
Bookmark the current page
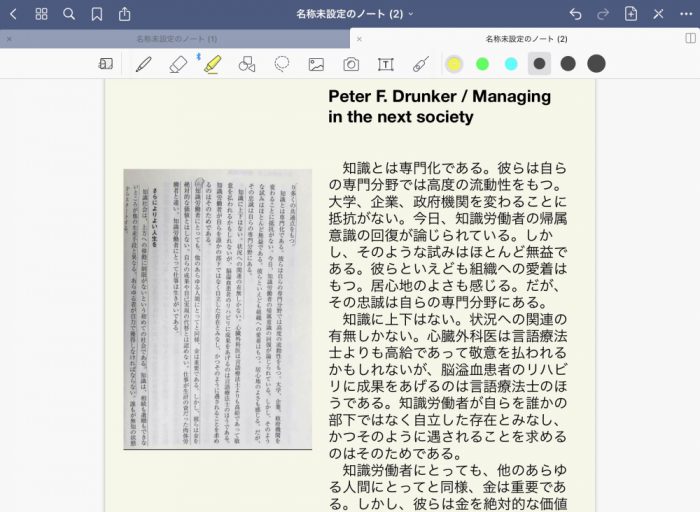(x=96, y=14)
